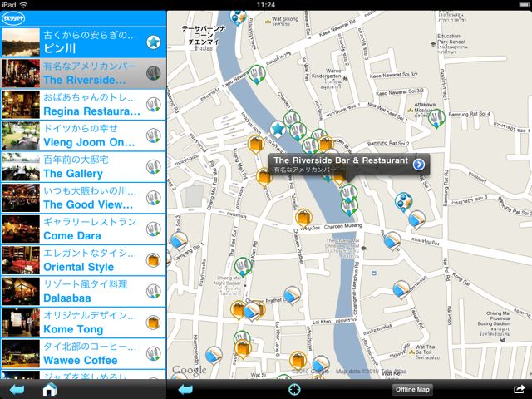Tap the restaurant pin near Attakawa Mosque
The image size is (532, 399).
click(436, 118)
